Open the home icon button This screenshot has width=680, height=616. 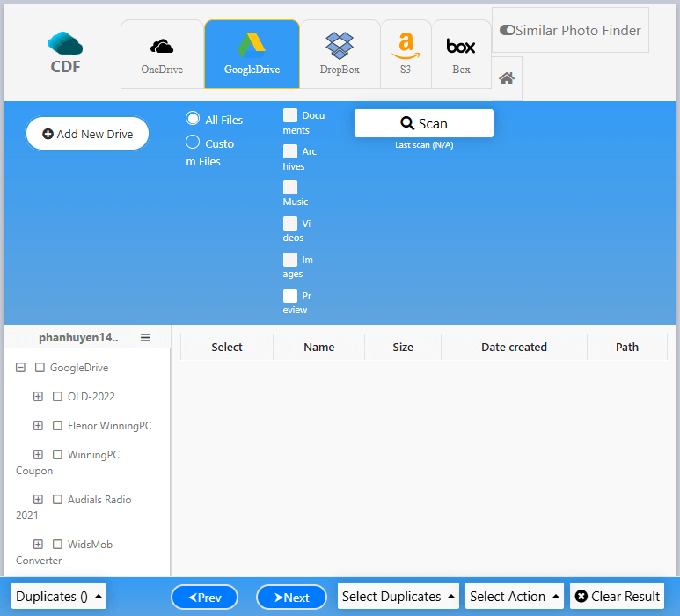(x=507, y=78)
